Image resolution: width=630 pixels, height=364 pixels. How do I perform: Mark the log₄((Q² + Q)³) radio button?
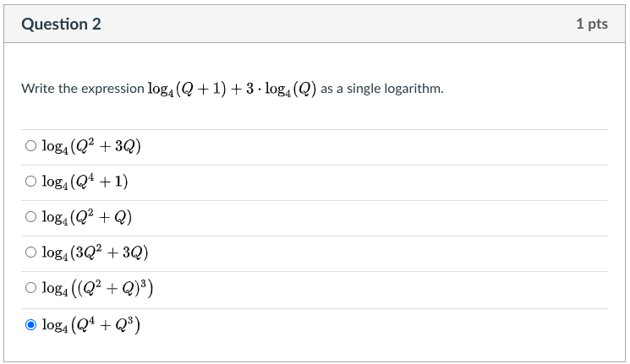(30, 288)
